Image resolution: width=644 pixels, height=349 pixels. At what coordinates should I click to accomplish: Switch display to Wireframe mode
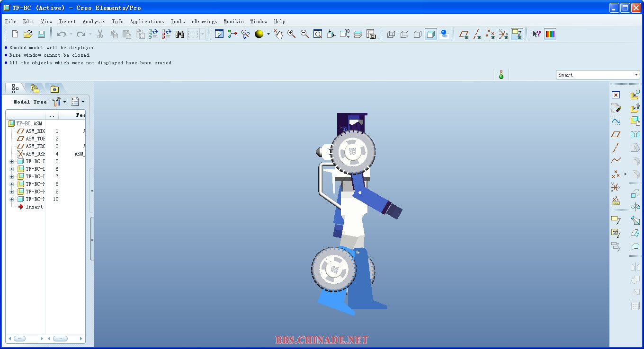pos(391,34)
